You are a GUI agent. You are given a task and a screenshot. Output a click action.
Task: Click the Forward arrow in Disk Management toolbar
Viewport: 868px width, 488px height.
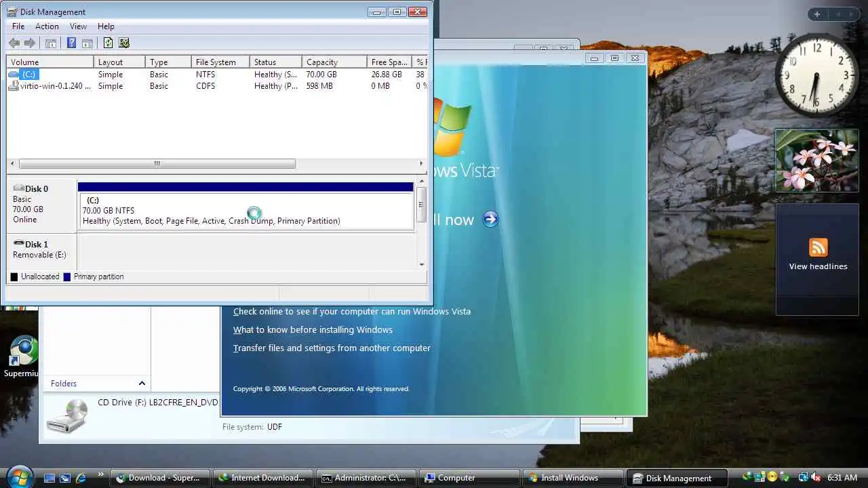click(30, 43)
